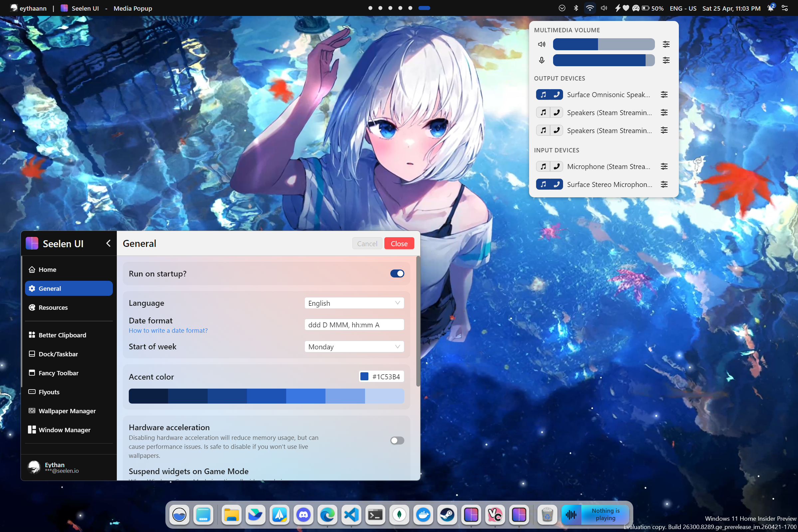Open the terminal app in dock
Image resolution: width=798 pixels, height=532 pixels.
(x=375, y=515)
